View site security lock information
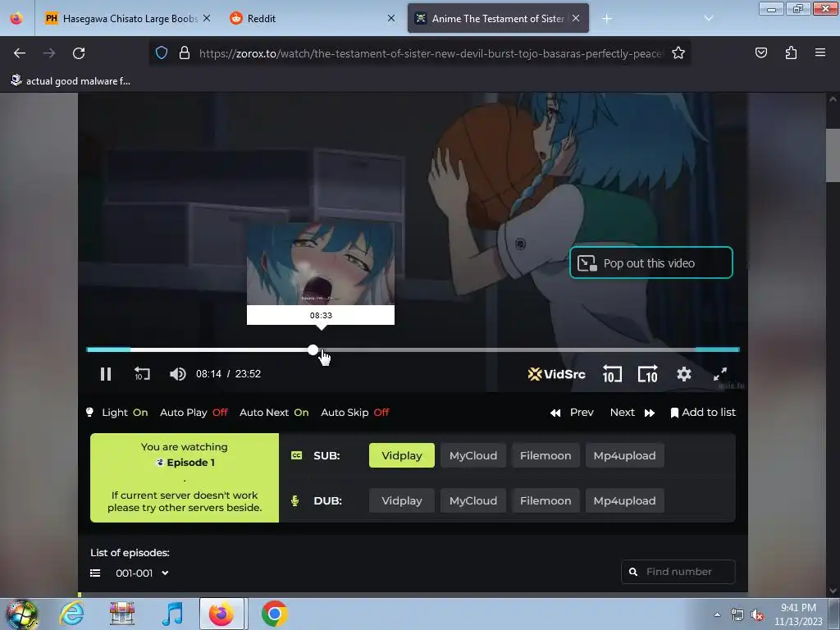The height and width of the screenshot is (630, 840). tap(185, 53)
